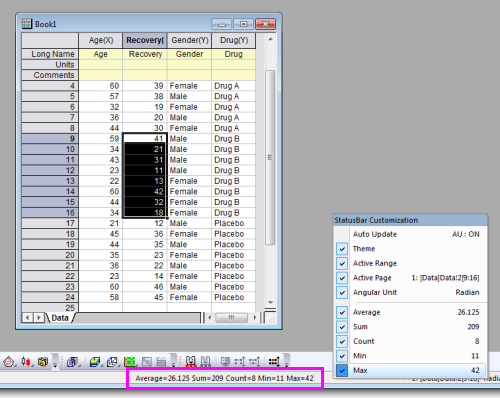Screen dimensions: 500x398
Task: Select the Gender(Y) column header
Action: point(190,40)
